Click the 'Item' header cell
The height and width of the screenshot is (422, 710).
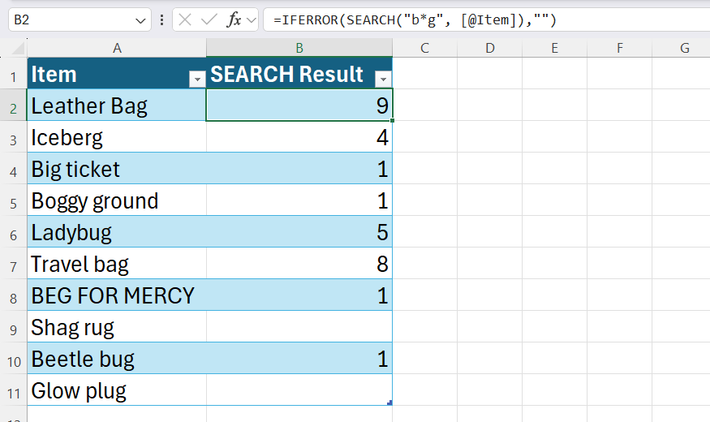tap(117, 73)
